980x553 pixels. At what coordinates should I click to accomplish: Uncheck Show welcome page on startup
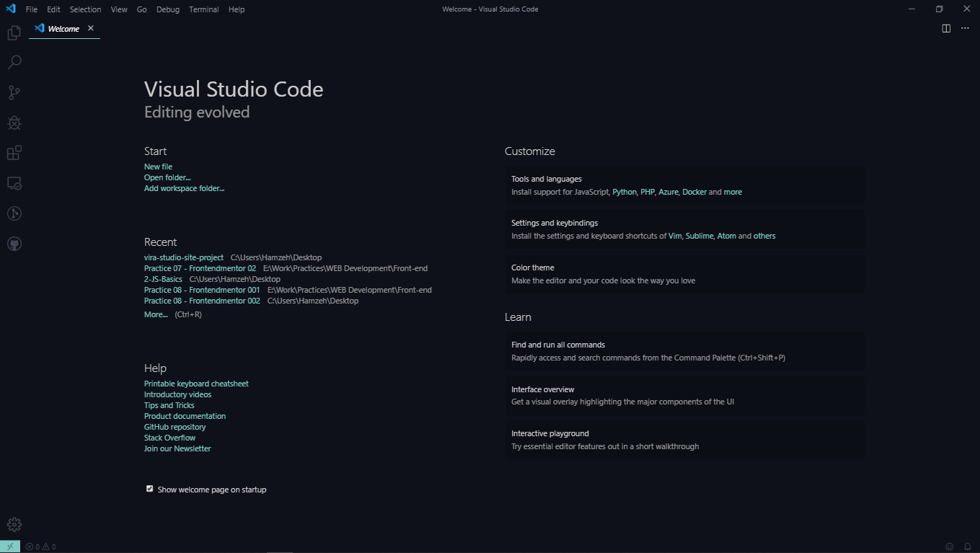pyautogui.click(x=149, y=488)
